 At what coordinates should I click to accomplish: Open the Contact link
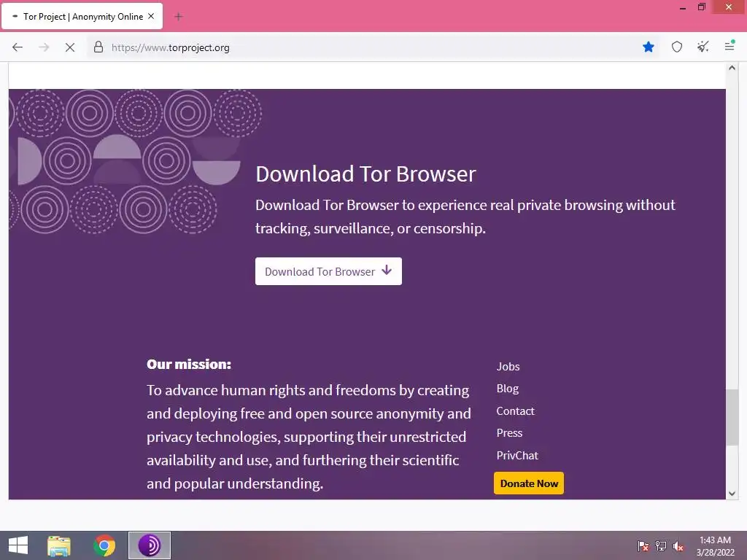point(515,411)
